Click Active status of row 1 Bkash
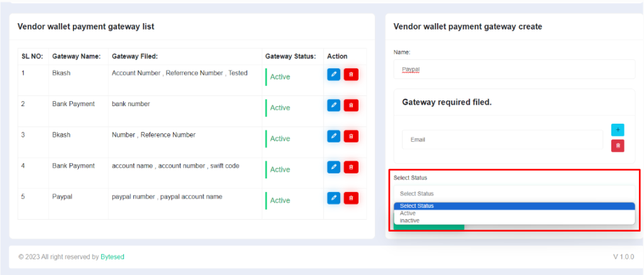This screenshot has width=644, height=275. pyautogui.click(x=280, y=77)
